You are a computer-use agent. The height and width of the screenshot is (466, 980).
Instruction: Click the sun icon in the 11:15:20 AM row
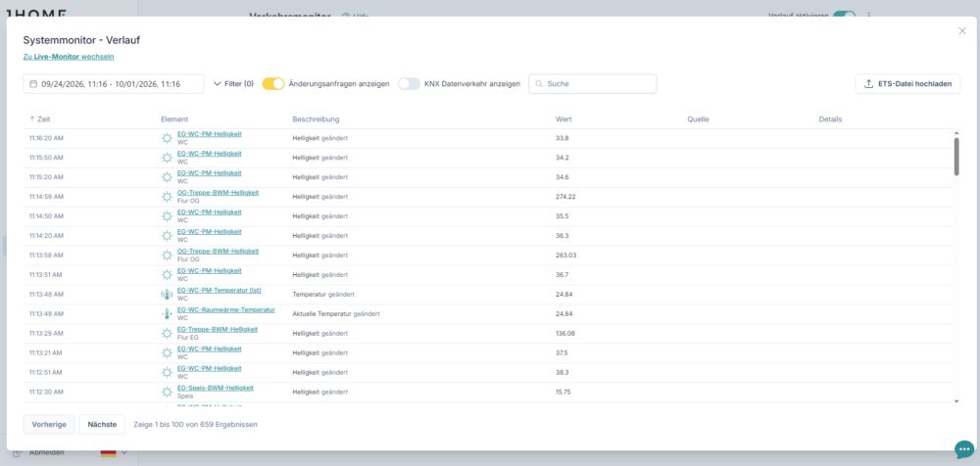[x=167, y=177]
